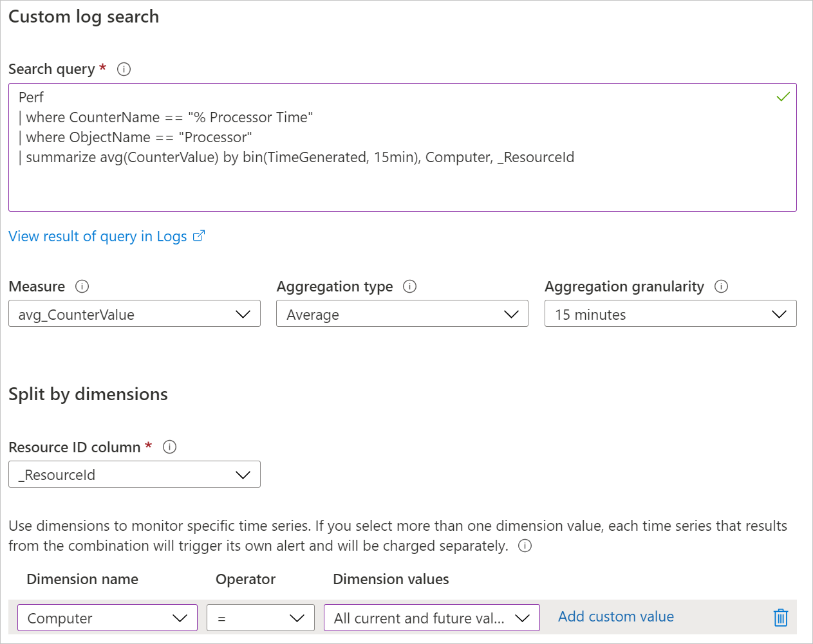
Task: Open the Dimension name dropdown showing Computer
Action: coord(107,618)
